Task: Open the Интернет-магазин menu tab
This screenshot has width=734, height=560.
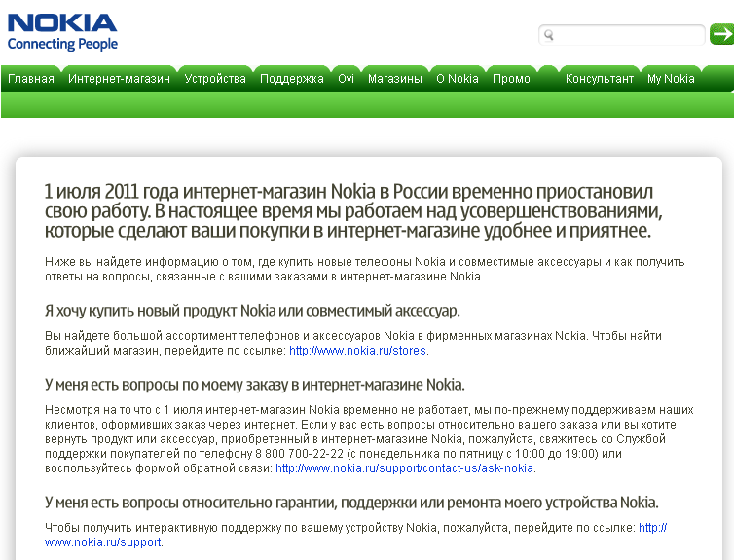Action: pyautogui.click(x=119, y=79)
